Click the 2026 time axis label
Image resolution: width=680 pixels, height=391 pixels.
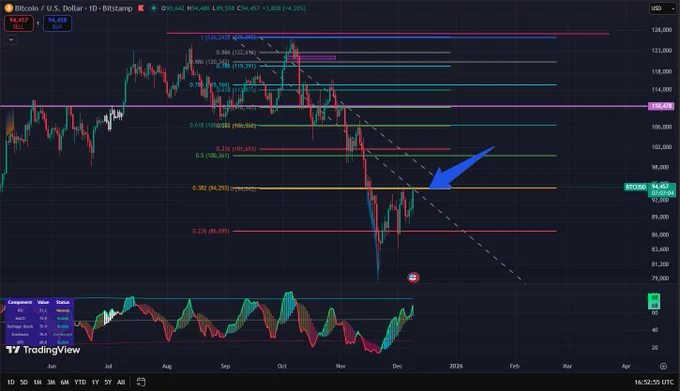(x=456, y=366)
